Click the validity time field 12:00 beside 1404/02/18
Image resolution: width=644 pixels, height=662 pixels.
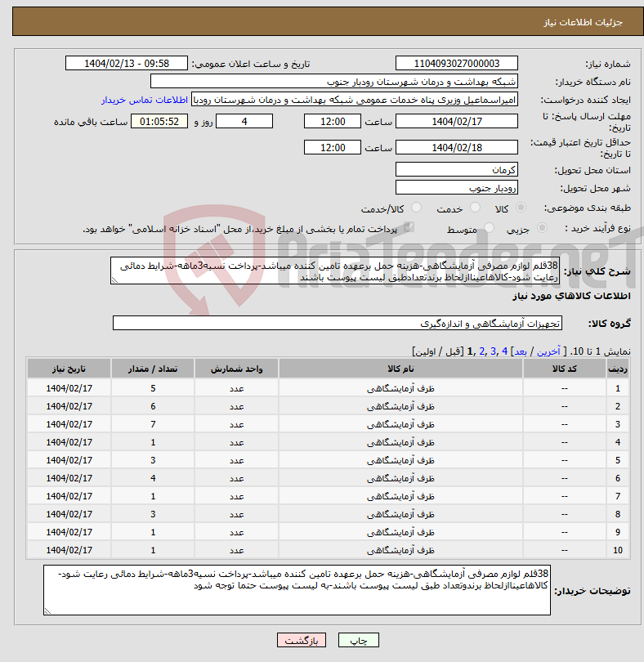point(333,148)
